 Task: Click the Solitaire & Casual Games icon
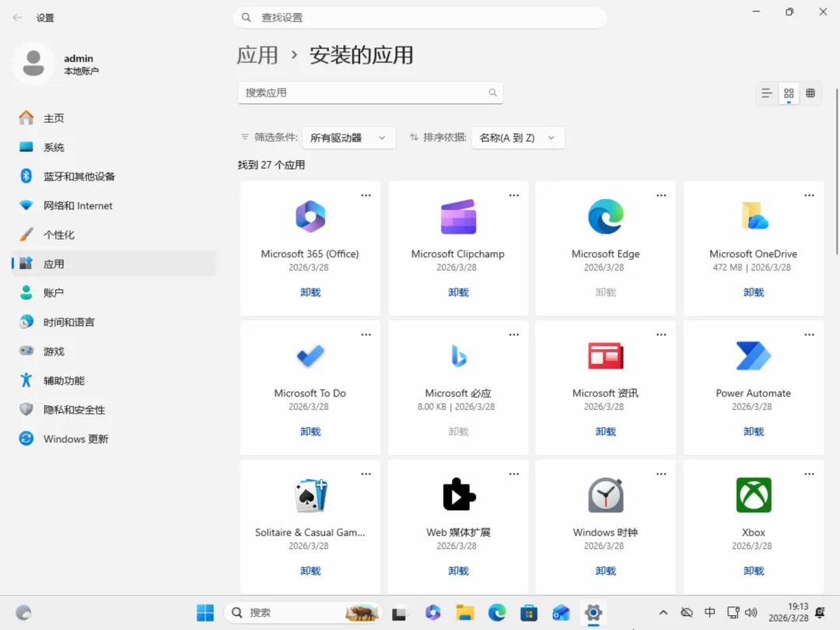tap(310, 495)
